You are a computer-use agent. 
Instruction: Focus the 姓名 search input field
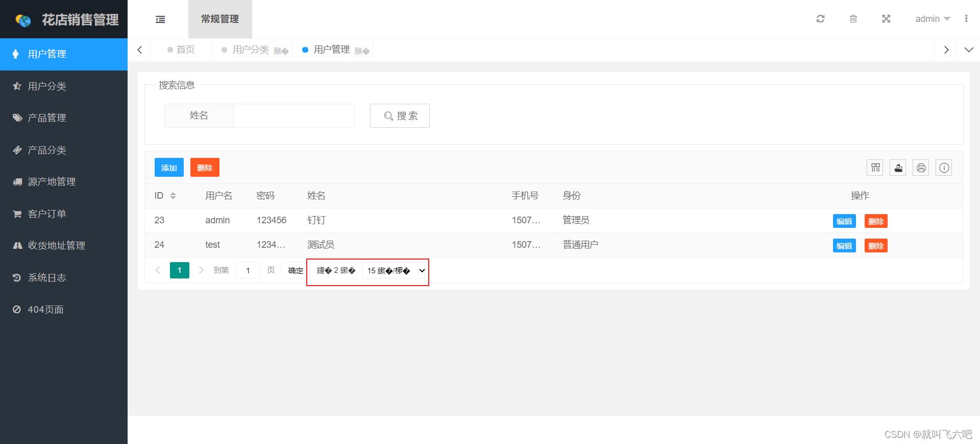pos(294,116)
